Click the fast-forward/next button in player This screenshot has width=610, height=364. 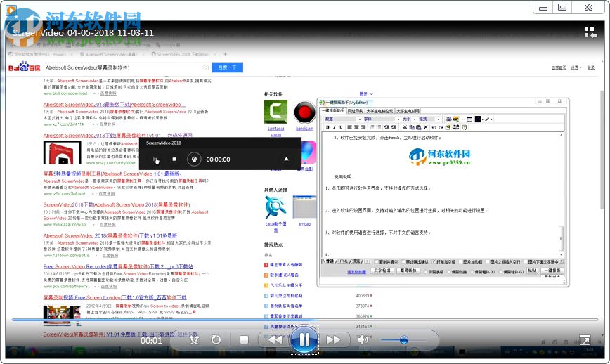pyautogui.click(x=333, y=339)
